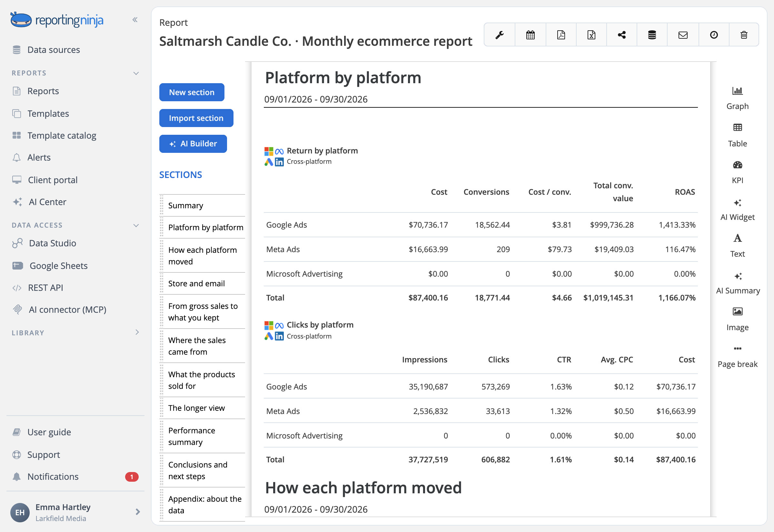The image size is (774, 532).
Task: Add a KPI widget
Action: (x=737, y=172)
